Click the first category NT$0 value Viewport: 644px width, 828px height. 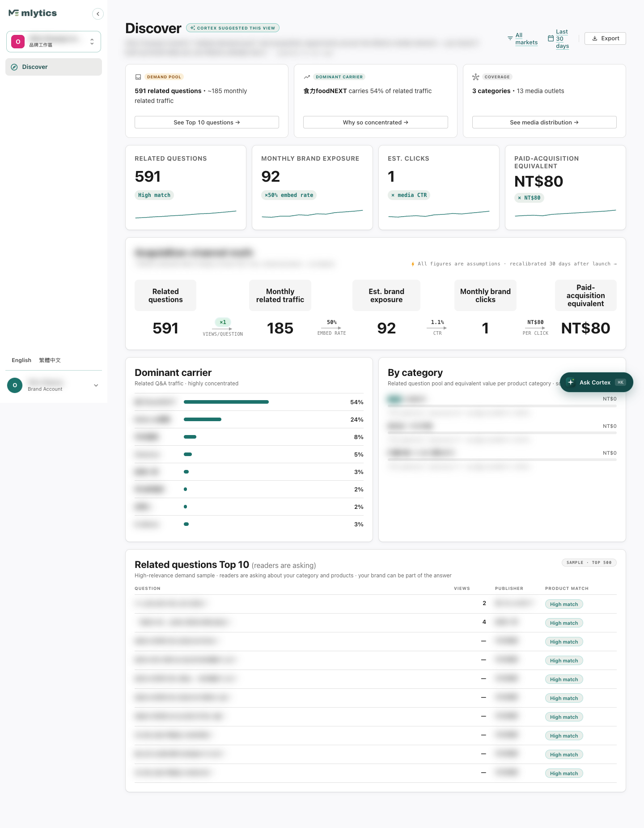tap(610, 399)
